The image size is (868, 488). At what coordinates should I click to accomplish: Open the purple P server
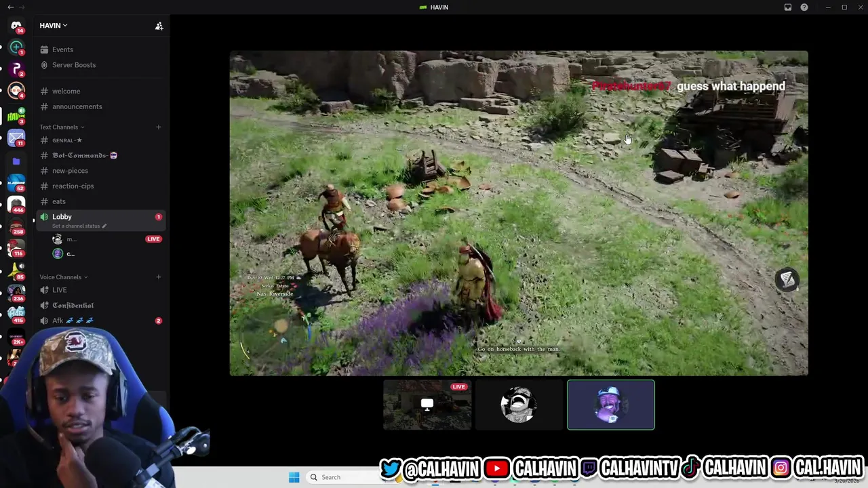pyautogui.click(x=16, y=69)
